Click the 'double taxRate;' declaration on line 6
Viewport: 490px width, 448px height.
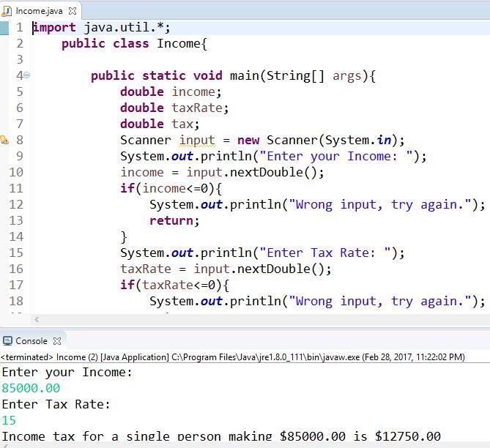[174, 108]
